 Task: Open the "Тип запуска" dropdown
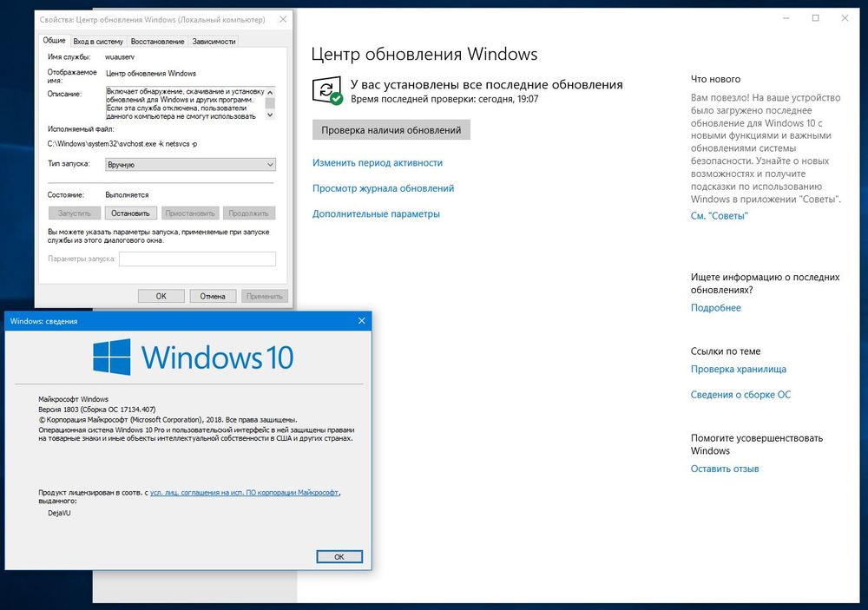tap(189, 164)
